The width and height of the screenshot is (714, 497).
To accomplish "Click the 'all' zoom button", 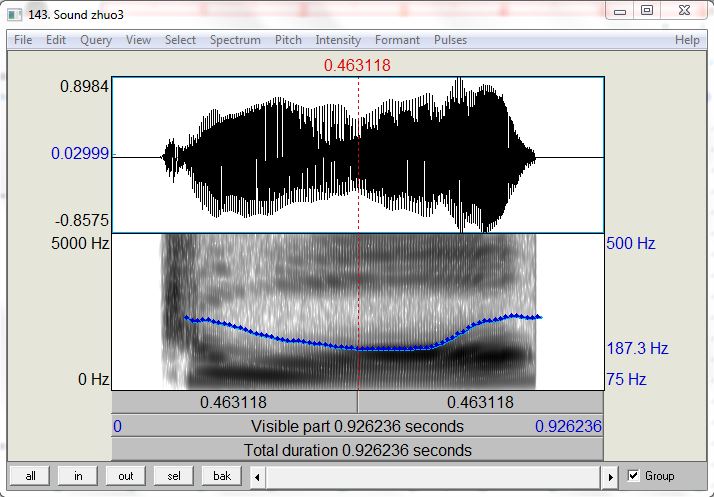I will (x=31, y=476).
